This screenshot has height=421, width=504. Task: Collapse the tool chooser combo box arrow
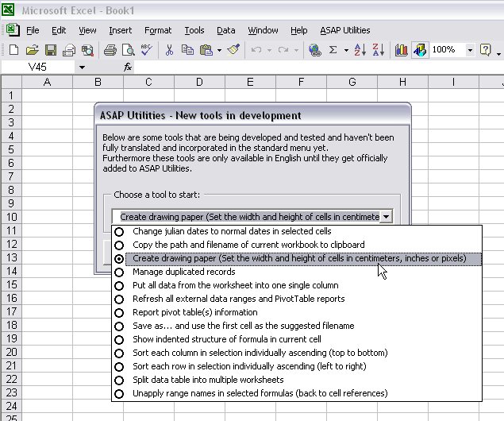point(386,217)
